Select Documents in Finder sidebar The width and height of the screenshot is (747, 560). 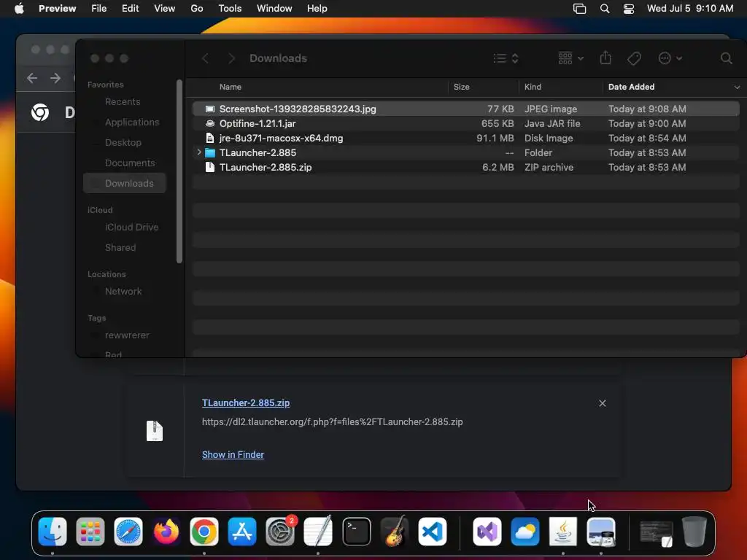click(x=130, y=163)
